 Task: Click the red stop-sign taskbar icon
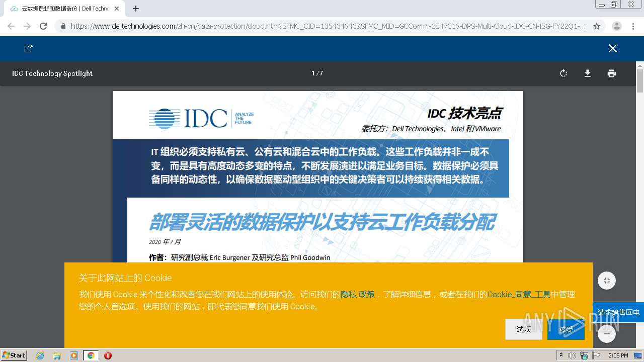(x=108, y=355)
